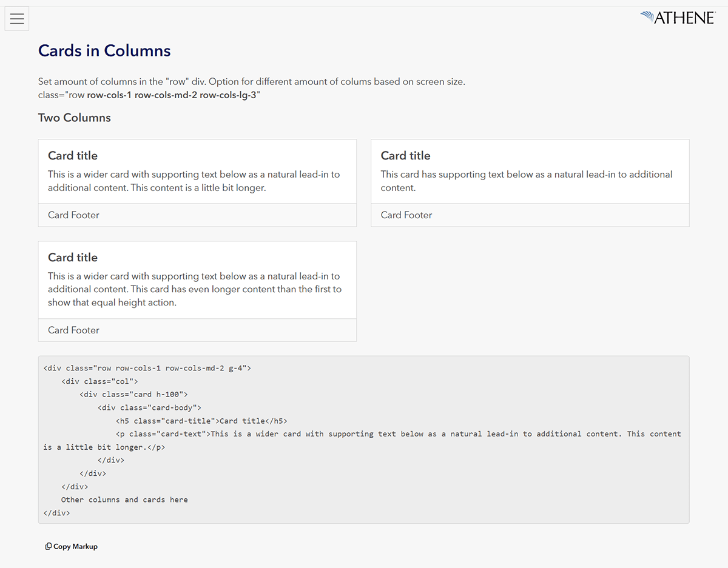Click the trademark symbol next to ATHENE
Viewport: 728px width, 568px height.
(715, 13)
